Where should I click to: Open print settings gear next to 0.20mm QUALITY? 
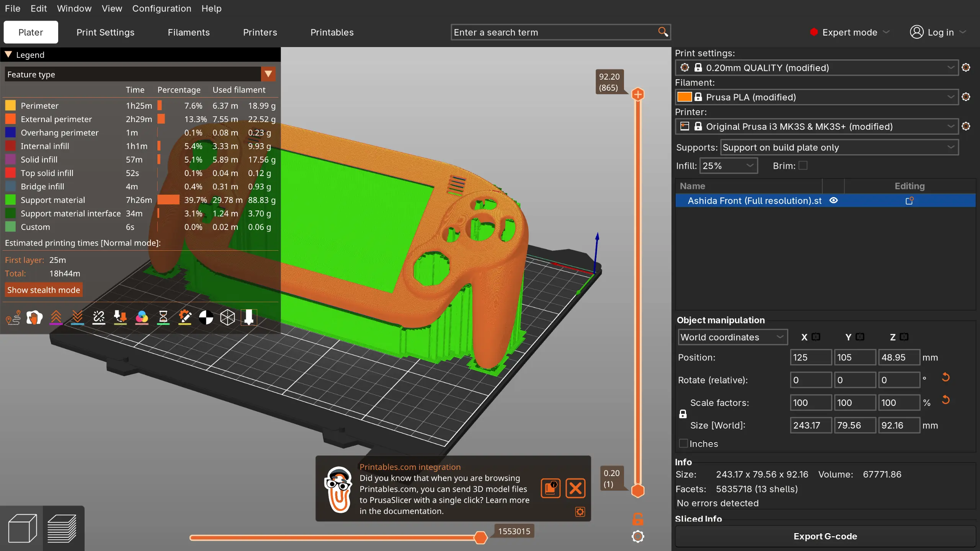pos(966,67)
